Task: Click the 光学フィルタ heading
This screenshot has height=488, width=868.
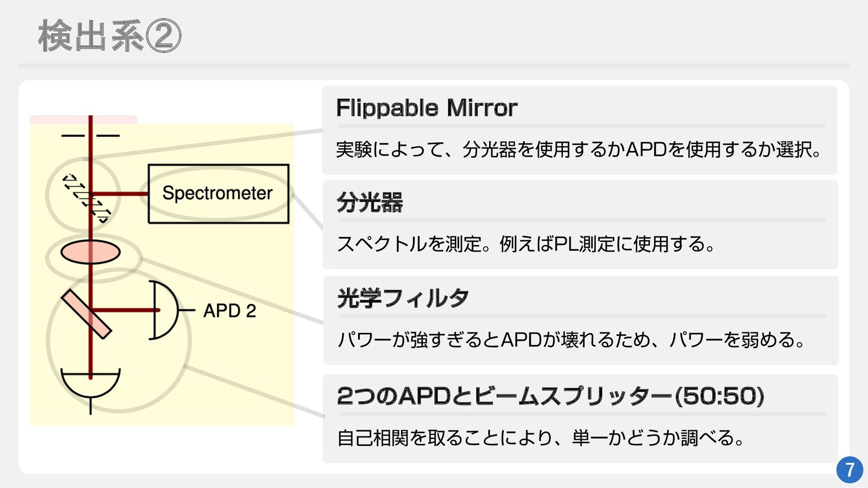Action: point(403,298)
